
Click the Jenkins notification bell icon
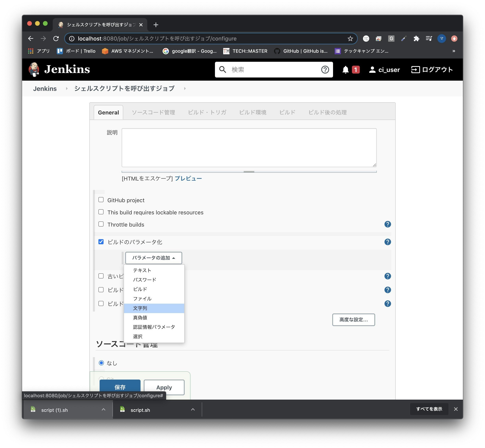[x=345, y=70]
